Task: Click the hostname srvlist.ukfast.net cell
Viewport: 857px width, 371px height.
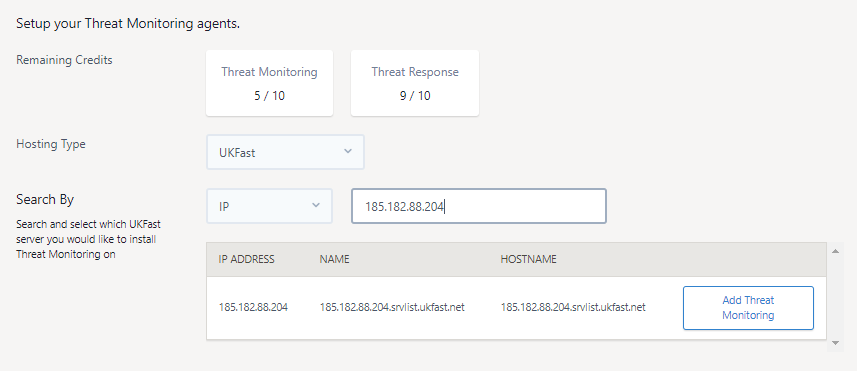Action: tap(573, 308)
